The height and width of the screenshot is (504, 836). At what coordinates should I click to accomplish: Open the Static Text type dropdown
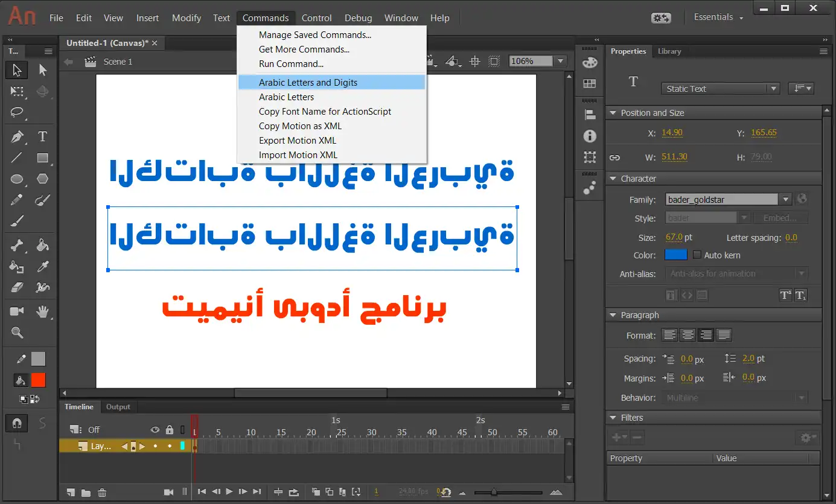721,89
